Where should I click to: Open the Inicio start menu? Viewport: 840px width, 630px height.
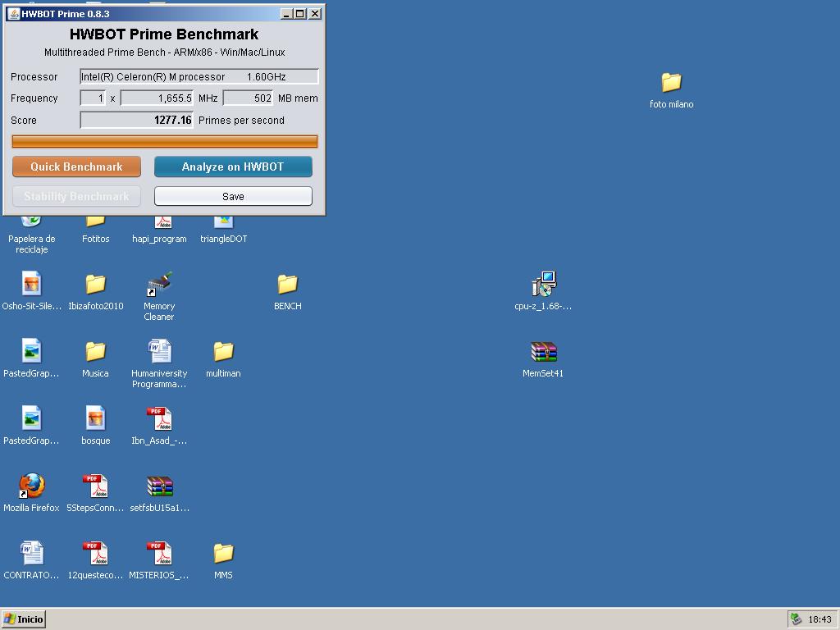click(24, 619)
